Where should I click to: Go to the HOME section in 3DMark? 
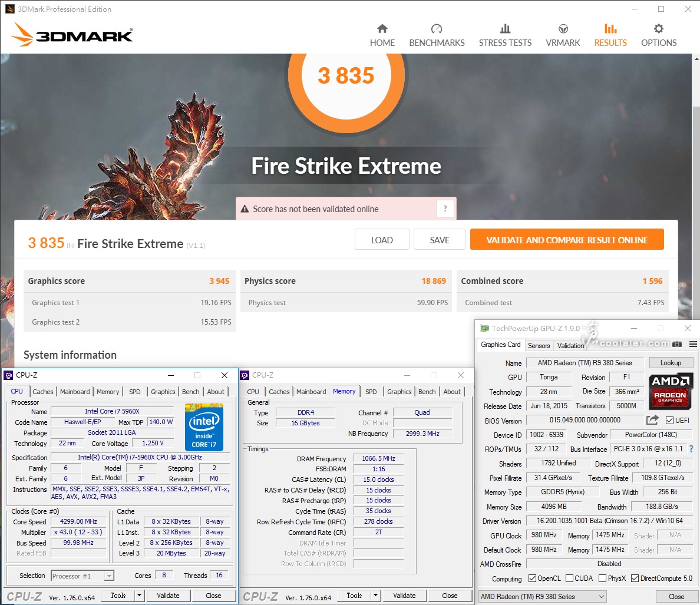pos(382,36)
